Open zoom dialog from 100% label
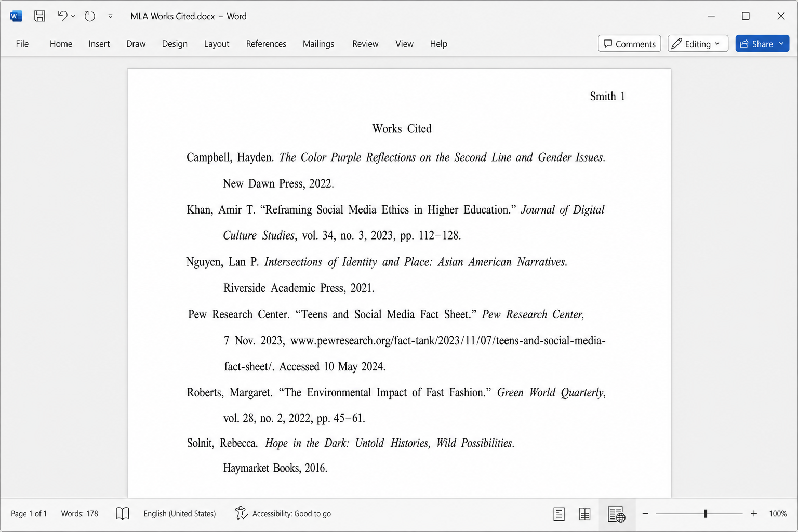 tap(778, 514)
